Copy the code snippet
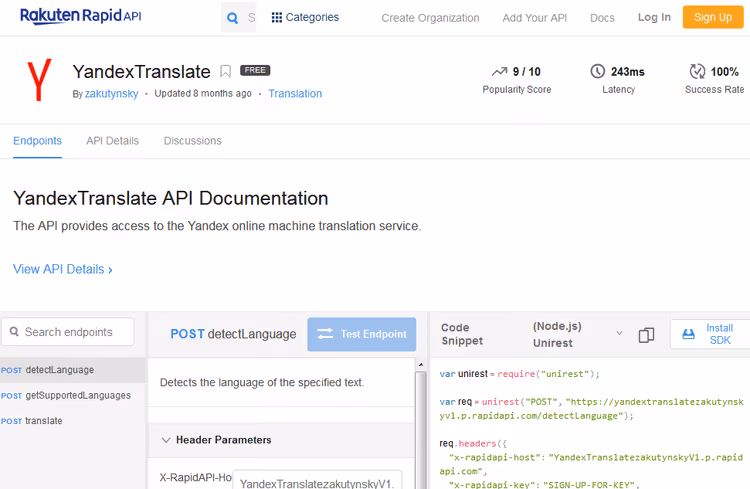 coord(646,335)
